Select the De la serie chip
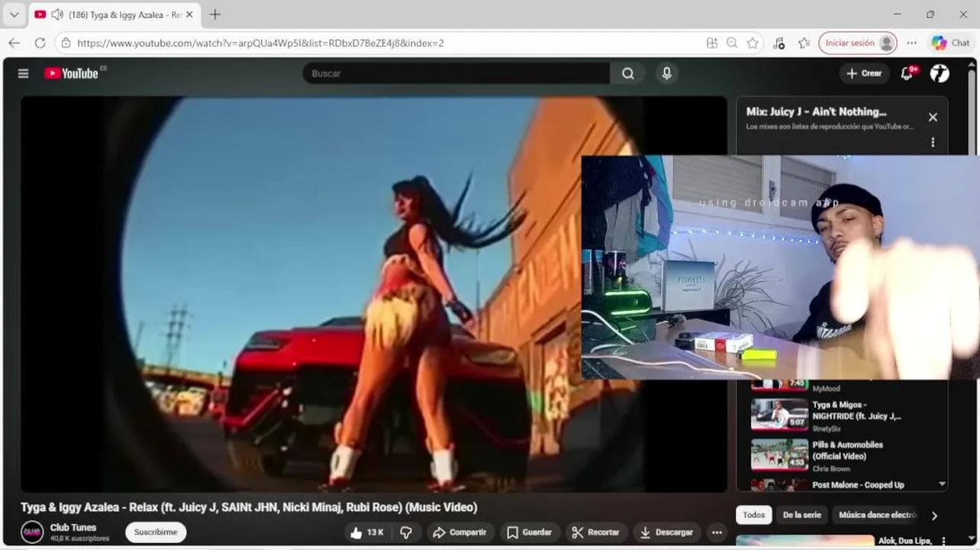 [x=801, y=515]
